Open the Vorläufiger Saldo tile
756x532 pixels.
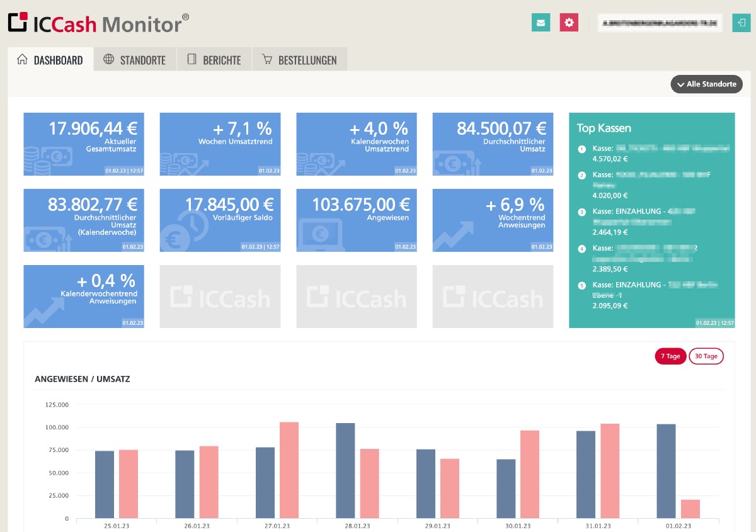point(220,220)
